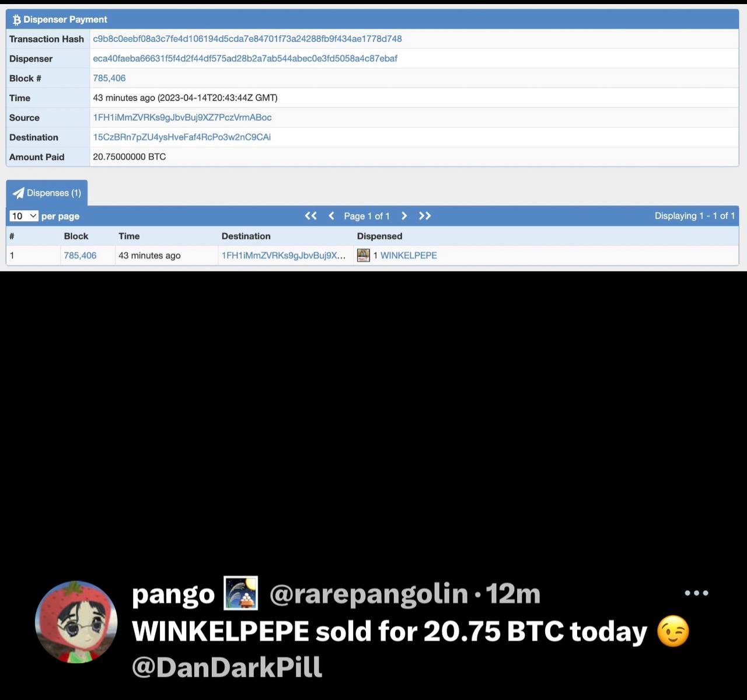Open the transaction hash c9b8c0ee link
The height and width of the screenshot is (700, 747).
pos(247,39)
